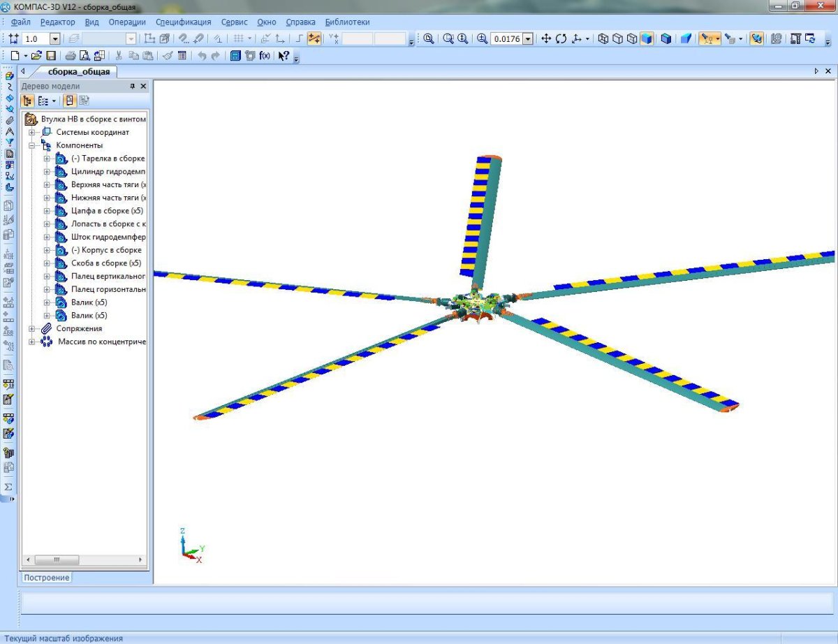Viewport: 838px width, 644px height.
Task: Click the context help arrow-question icon
Action: tap(284, 56)
